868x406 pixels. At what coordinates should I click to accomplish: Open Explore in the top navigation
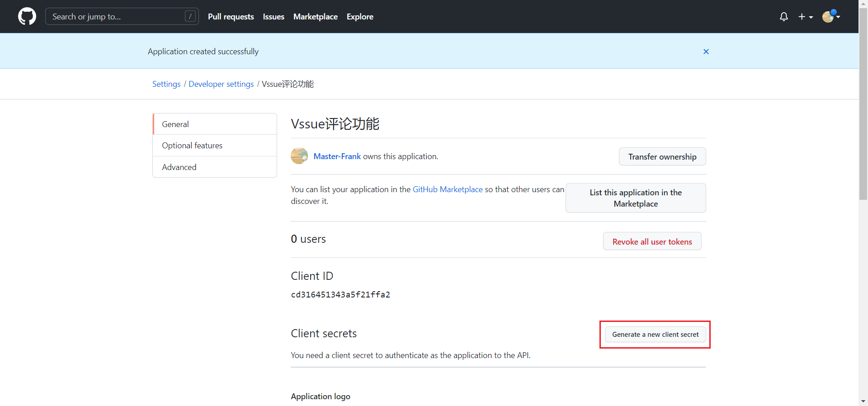(360, 17)
